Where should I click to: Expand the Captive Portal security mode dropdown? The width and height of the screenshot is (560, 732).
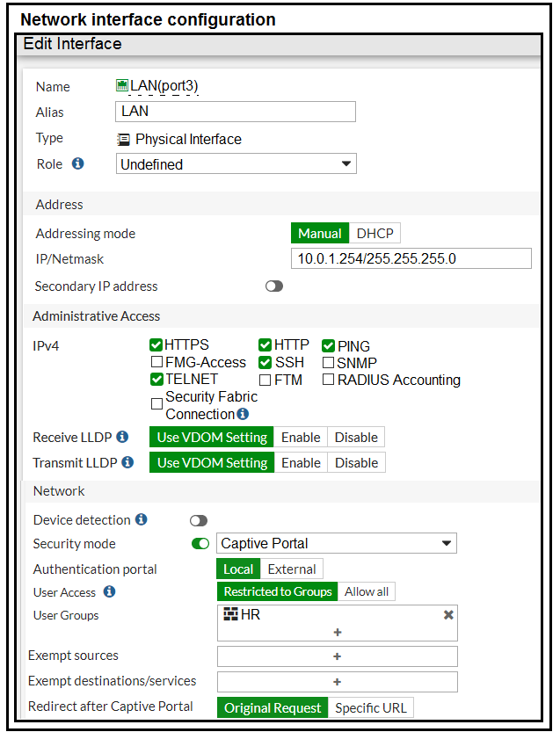336,543
